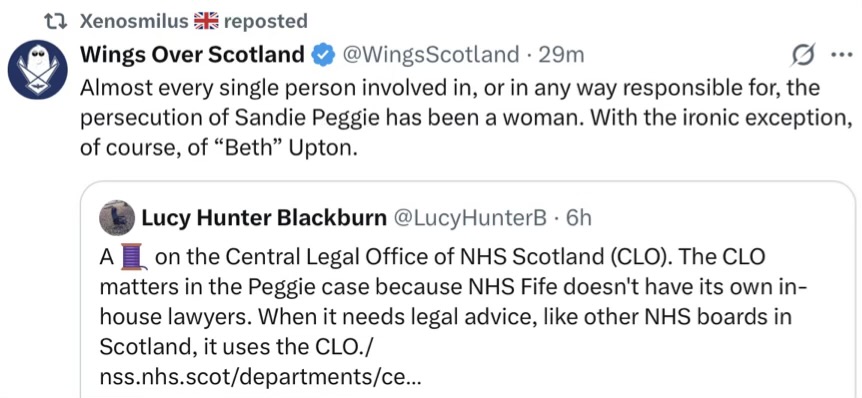This screenshot has width=862, height=398.
Task: Click Lucy Hunter Blackburn's small avatar
Action: coord(117,218)
